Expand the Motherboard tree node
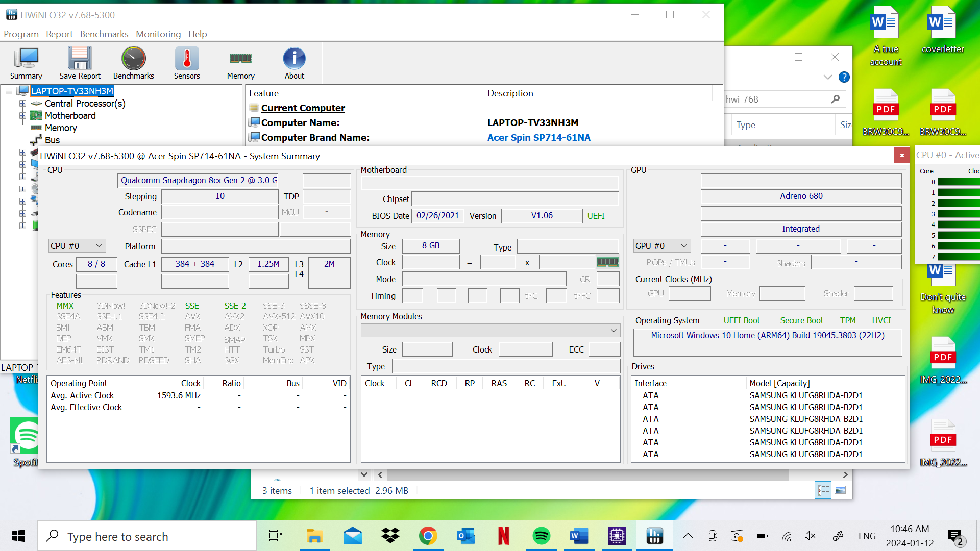 pos(22,115)
